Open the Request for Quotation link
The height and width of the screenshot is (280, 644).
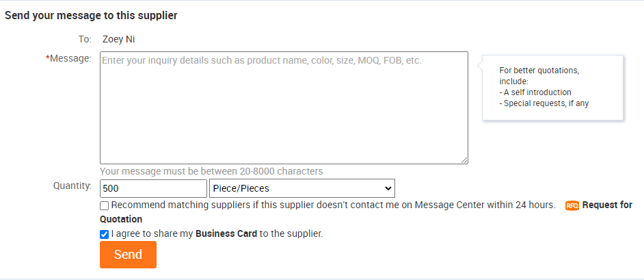coord(607,205)
